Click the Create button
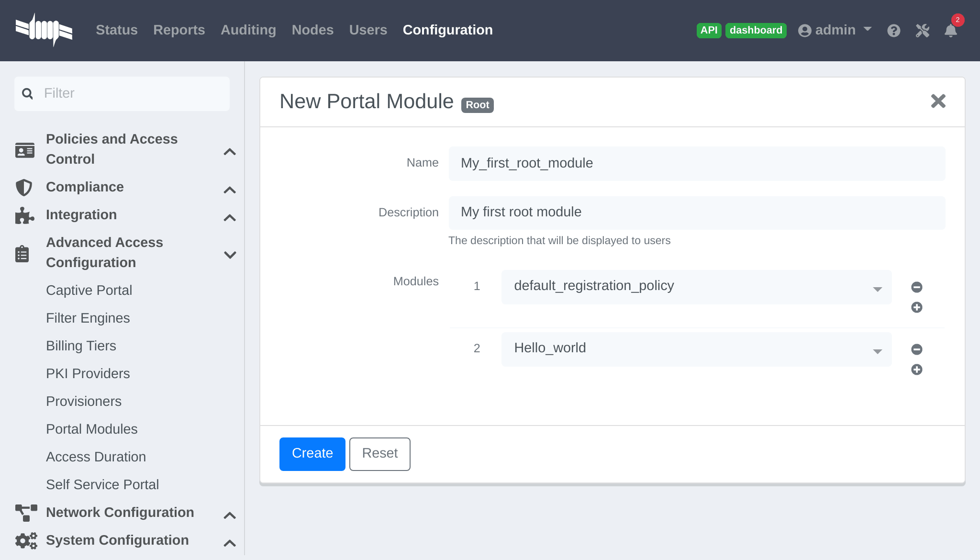Image resolution: width=980 pixels, height=560 pixels. coord(312,454)
